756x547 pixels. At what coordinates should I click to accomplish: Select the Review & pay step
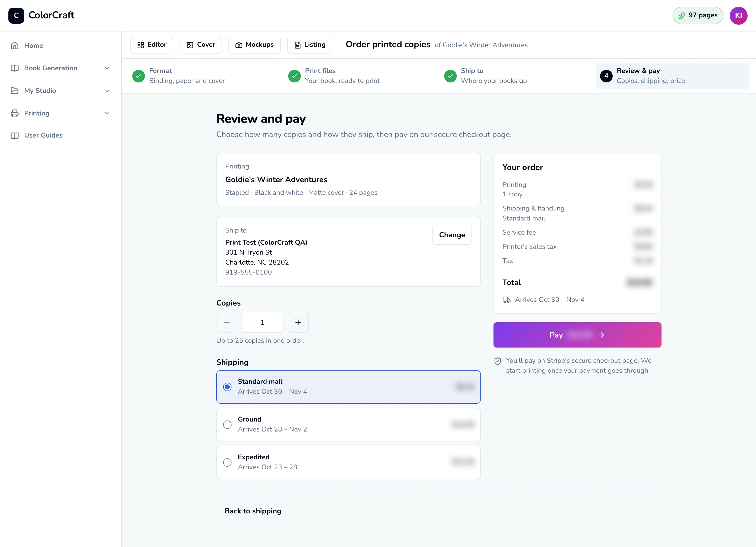[x=673, y=76]
